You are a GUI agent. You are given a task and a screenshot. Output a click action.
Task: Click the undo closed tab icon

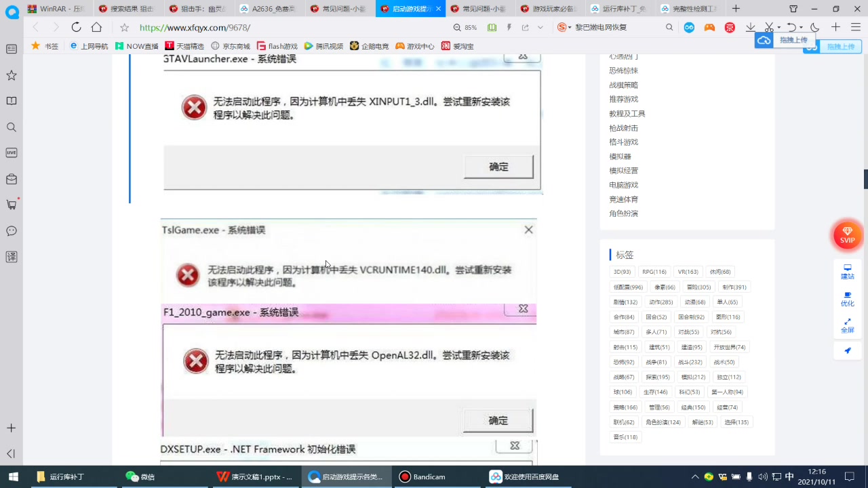(791, 27)
